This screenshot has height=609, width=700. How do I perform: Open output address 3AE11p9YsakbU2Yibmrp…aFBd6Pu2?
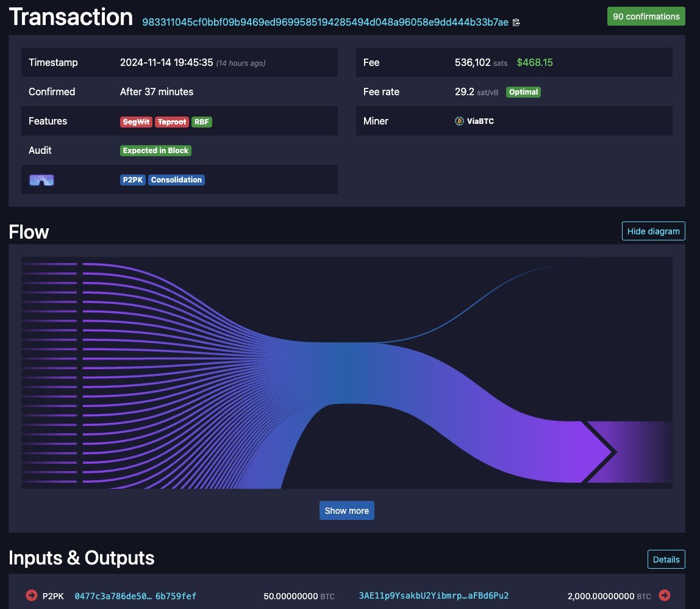pyautogui.click(x=434, y=596)
